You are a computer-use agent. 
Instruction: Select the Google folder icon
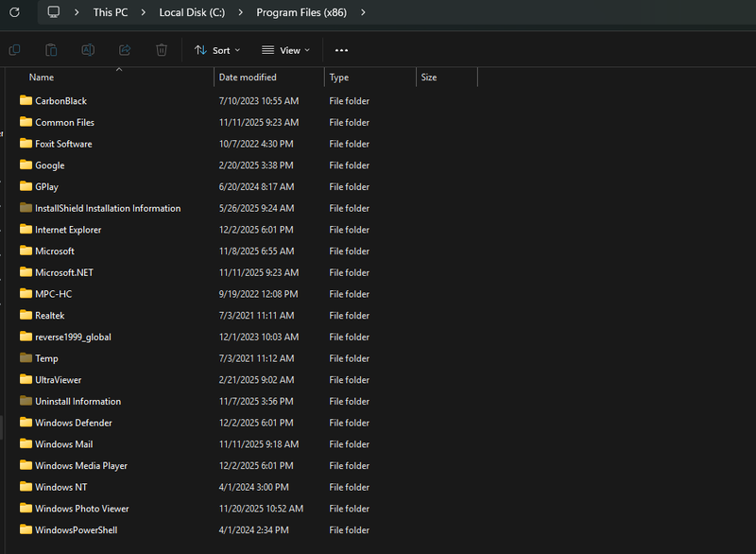(x=26, y=164)
